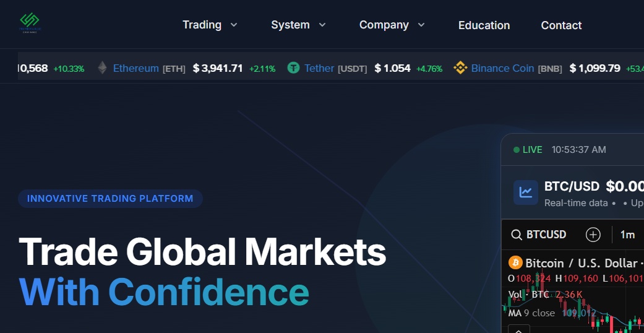Click the search magnifier icon in chart
The width and height of the screenshot is (644, 333).
point(516,235)
